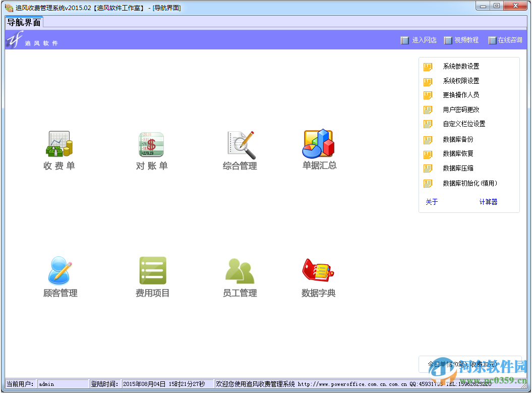This screenshot has width=532, height=393.
Task: Choose 数据库压缩 database compress
Action: (x=458, y=169)
